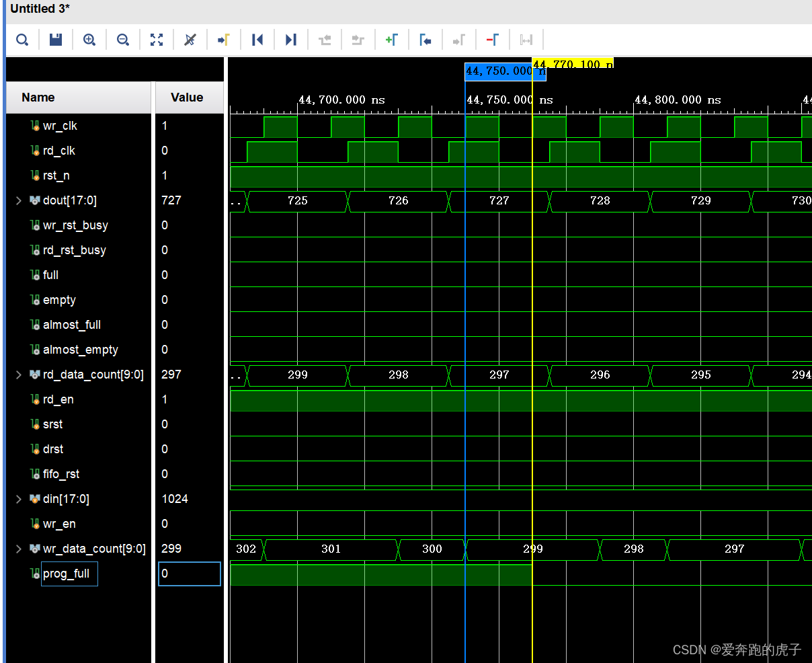Select the empty signal
812x663 pixels.
[x=59, y=300]
